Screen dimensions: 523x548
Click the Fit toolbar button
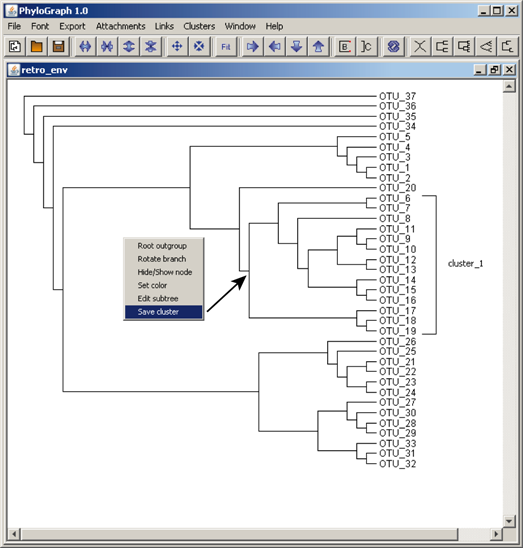pos(225,46)
